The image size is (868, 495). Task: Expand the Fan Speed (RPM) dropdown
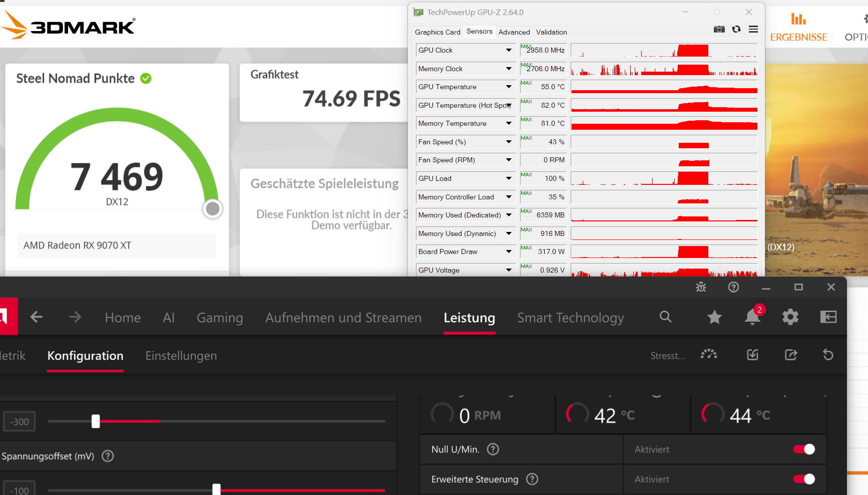509,160
